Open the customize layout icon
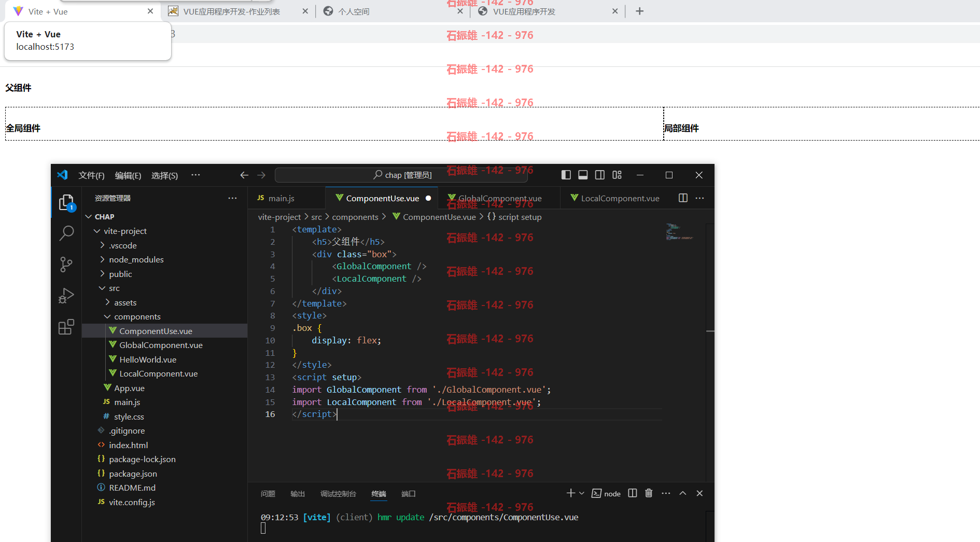 coord(617,175)
